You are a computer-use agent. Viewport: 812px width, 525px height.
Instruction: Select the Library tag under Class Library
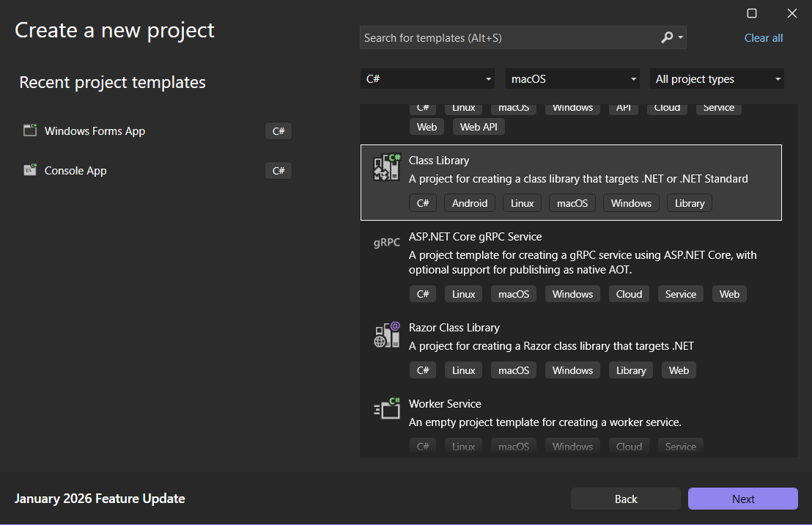689,202
